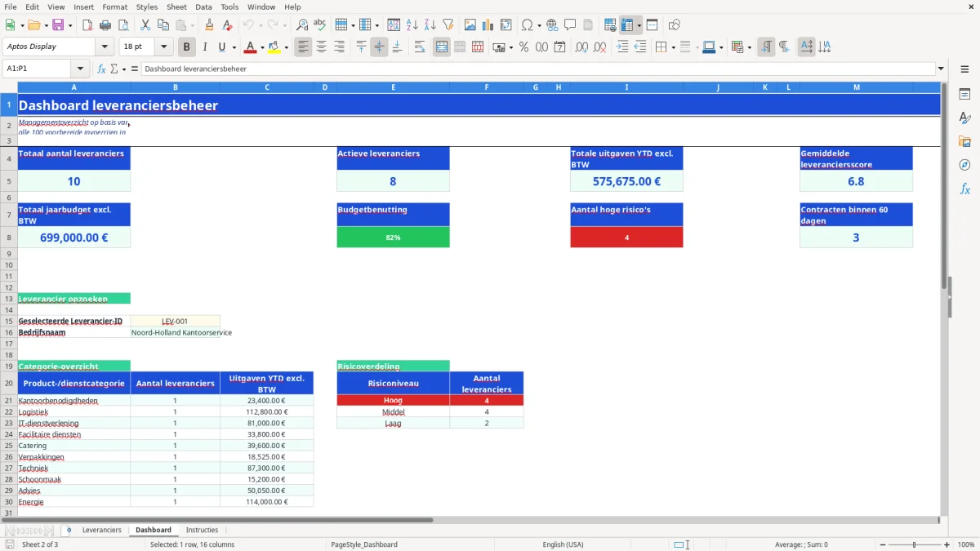Switch to the Leveranciers sheet tab

[102, 530]
